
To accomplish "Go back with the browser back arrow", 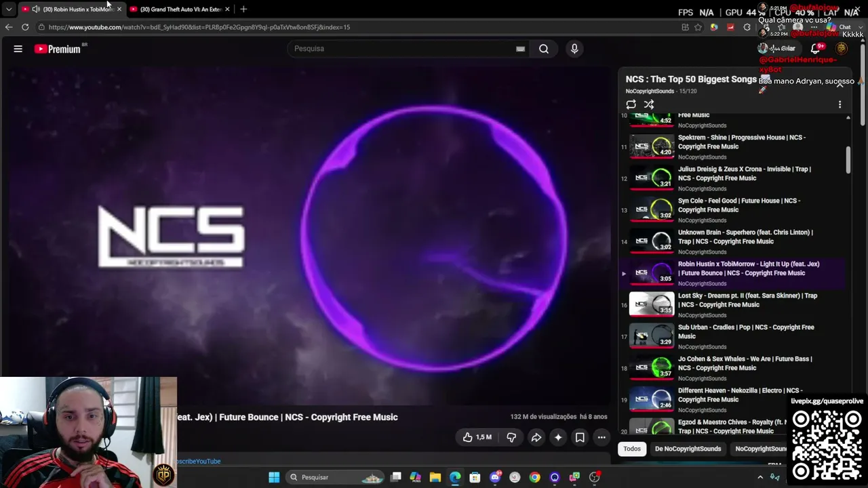I will pos(9,27).
